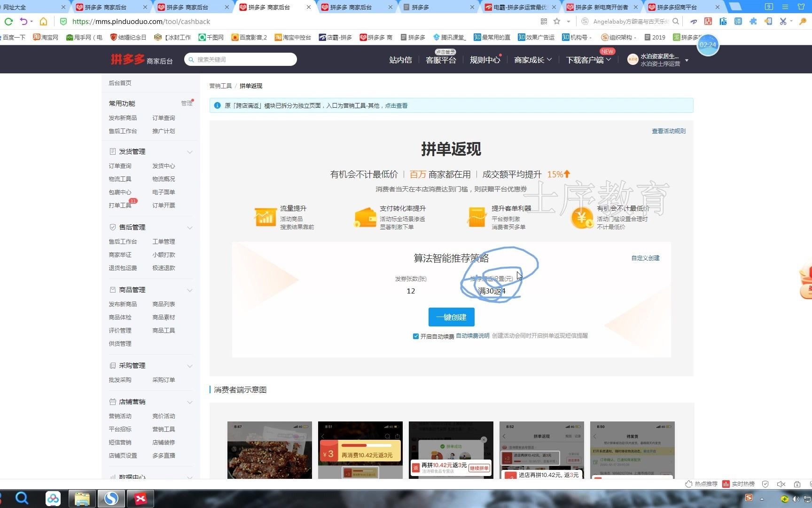Click 营销工具 in the breadcrumb
This screenshot has width=812, height=508.
[220, 86]
